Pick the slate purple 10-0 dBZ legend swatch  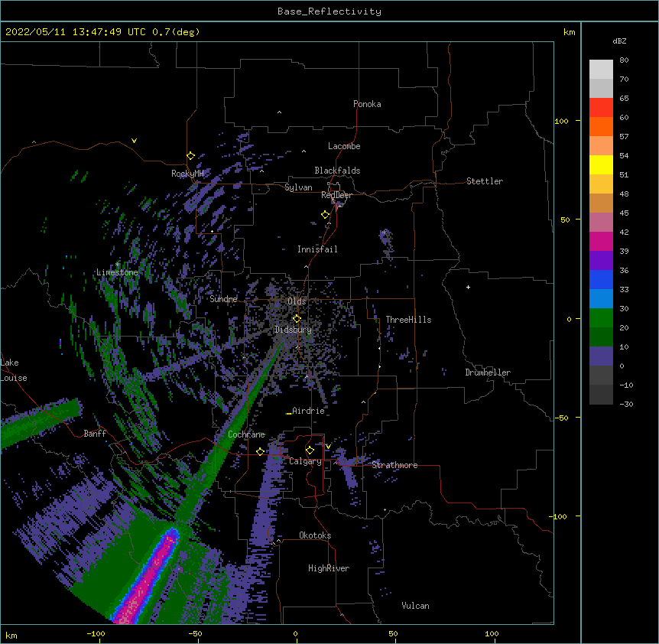[x=601, y=356]
